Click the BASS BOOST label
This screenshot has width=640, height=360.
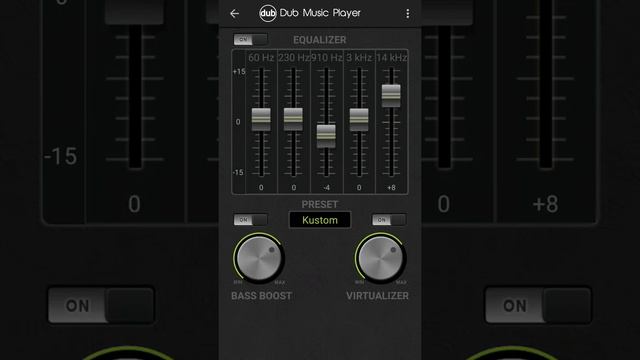[x=262, y=296]
